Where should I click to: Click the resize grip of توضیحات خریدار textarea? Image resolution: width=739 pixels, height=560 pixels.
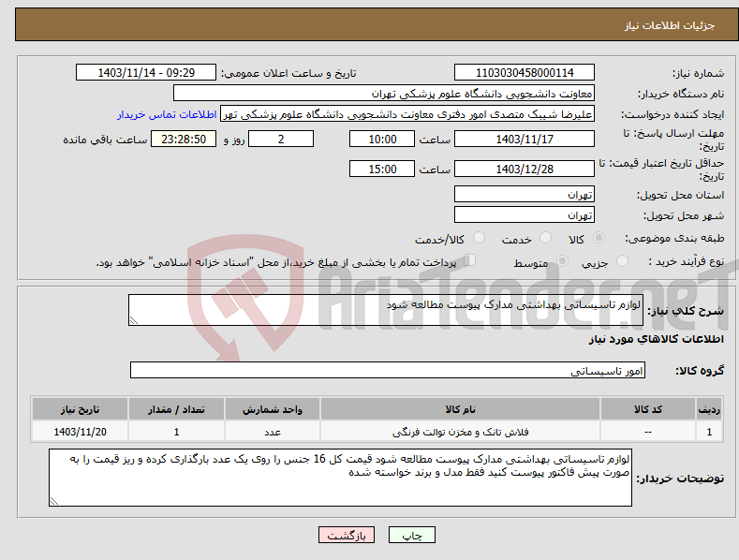54,501
